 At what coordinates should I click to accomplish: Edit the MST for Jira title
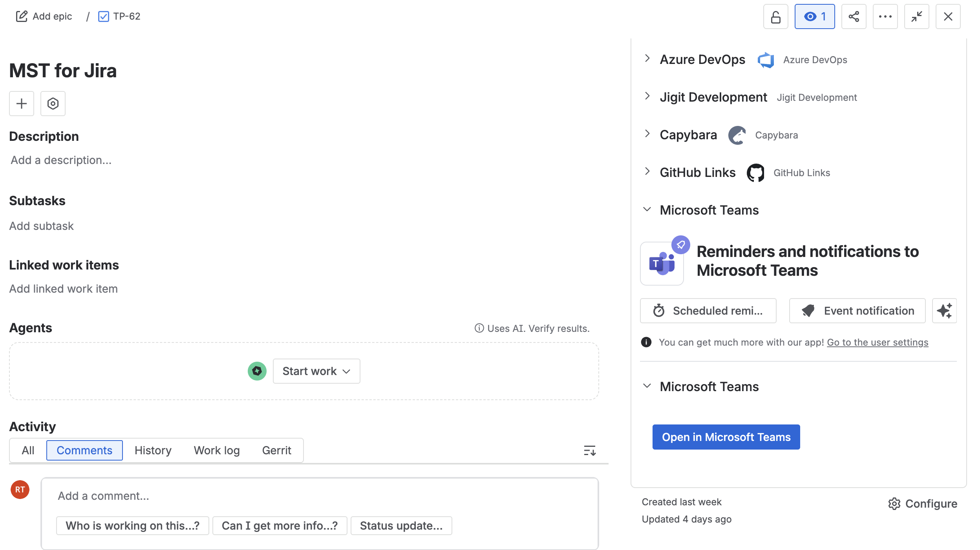pyautogui.click(x=63, y=71)
